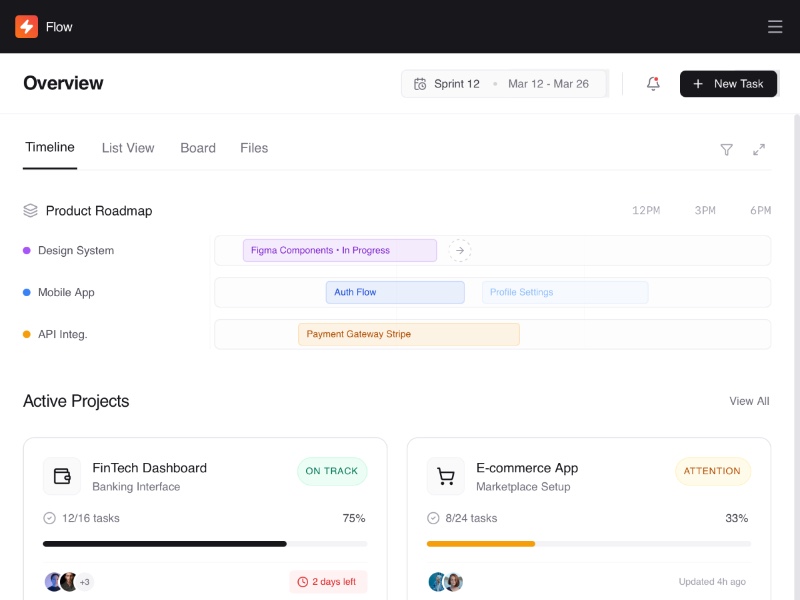Toggle the orange dot beside API Integ.
This screenshot has height=600, width=800.
(x=26, y=334)
